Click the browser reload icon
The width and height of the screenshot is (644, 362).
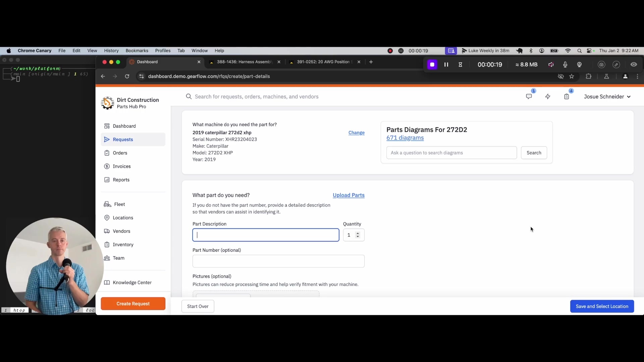tap(127, 76)
